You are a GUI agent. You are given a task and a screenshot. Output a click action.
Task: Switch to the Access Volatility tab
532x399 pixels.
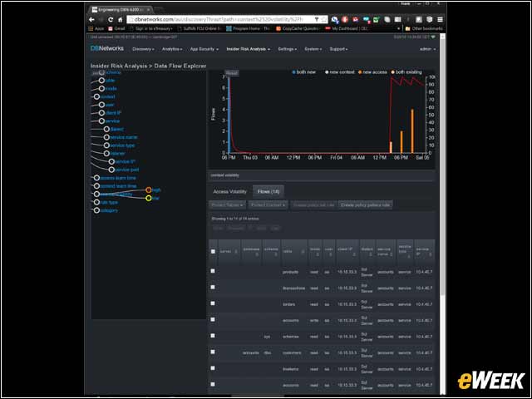point(229,192)
